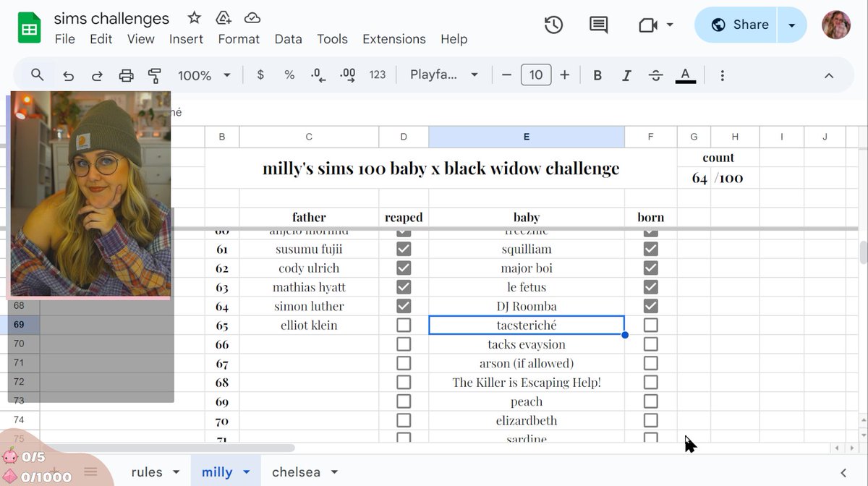Viewport: 868px width, 486px height.
Task: Select column E header
Action: tap(526, 137)
